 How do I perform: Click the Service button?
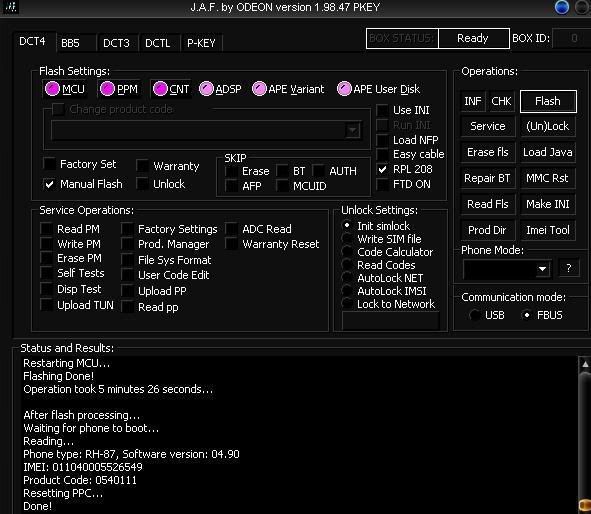pos(488,126)
